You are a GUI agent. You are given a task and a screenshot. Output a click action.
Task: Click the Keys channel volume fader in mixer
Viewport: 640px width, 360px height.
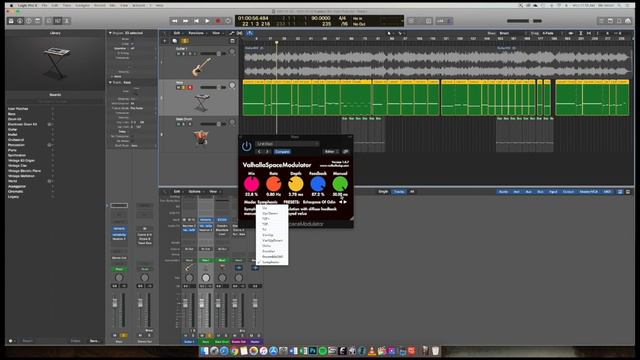tap(202, 303)
